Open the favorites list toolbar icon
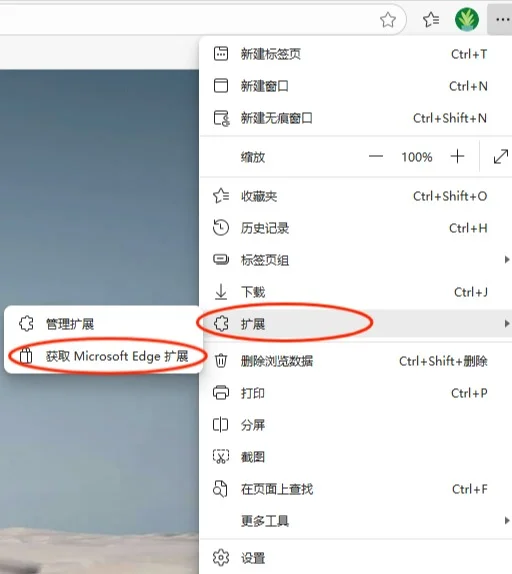The width and height of the screenshot is (512, 574). pyautogui.click(x=431, y=19)
